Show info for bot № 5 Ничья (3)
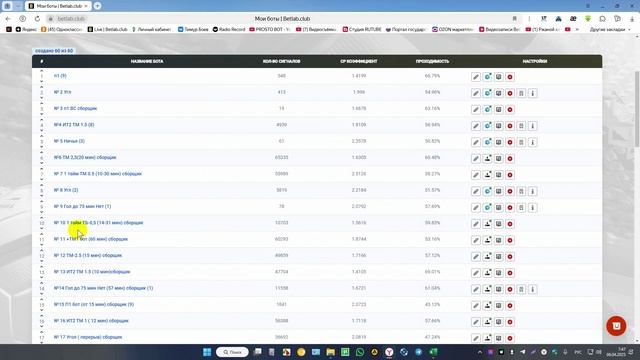The width and height of the screenshot is (640, 360). click(x=533, y=142)
